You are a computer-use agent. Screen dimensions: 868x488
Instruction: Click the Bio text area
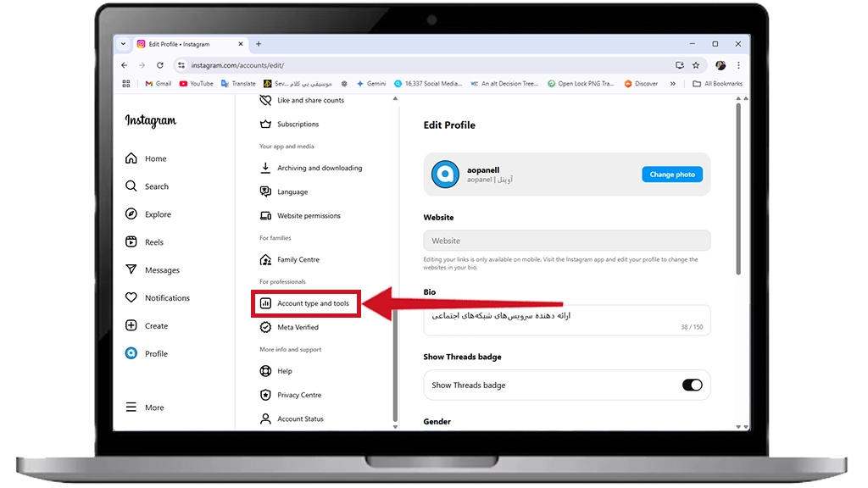pyautogui.click(x=567, y=319)
